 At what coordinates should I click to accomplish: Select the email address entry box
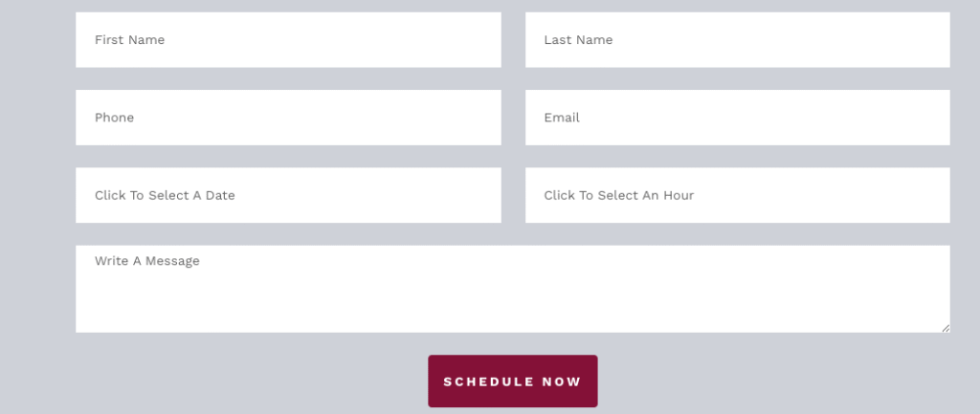point(737,118)
